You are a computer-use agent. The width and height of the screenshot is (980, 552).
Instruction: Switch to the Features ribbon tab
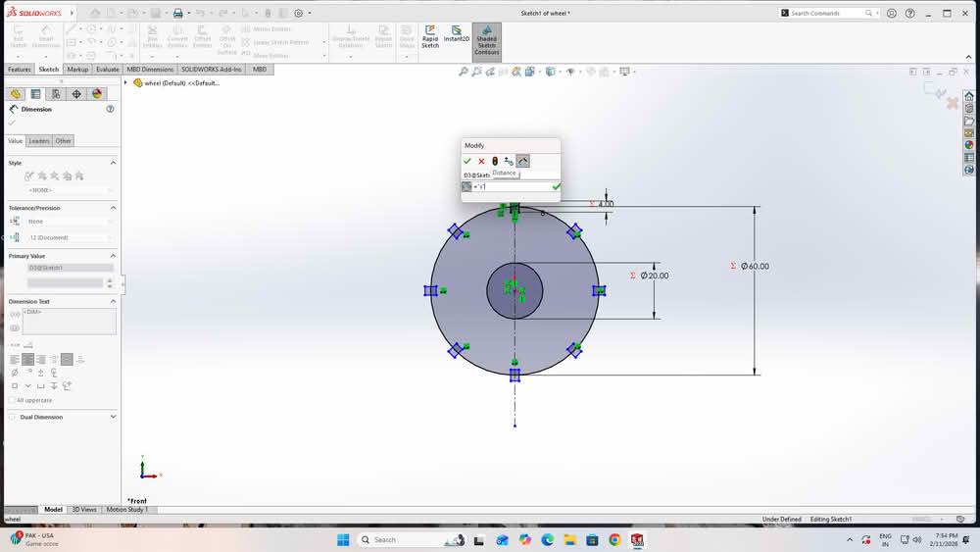19,70
